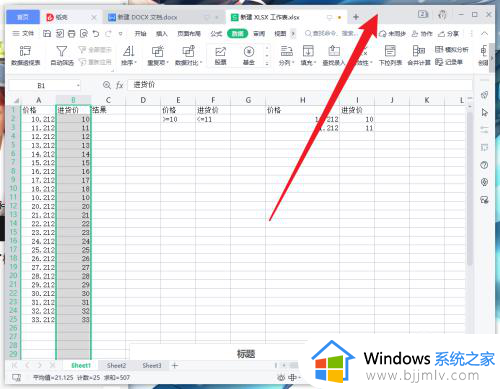Click the fund (基金) data icon

click(x=249, y=55)
